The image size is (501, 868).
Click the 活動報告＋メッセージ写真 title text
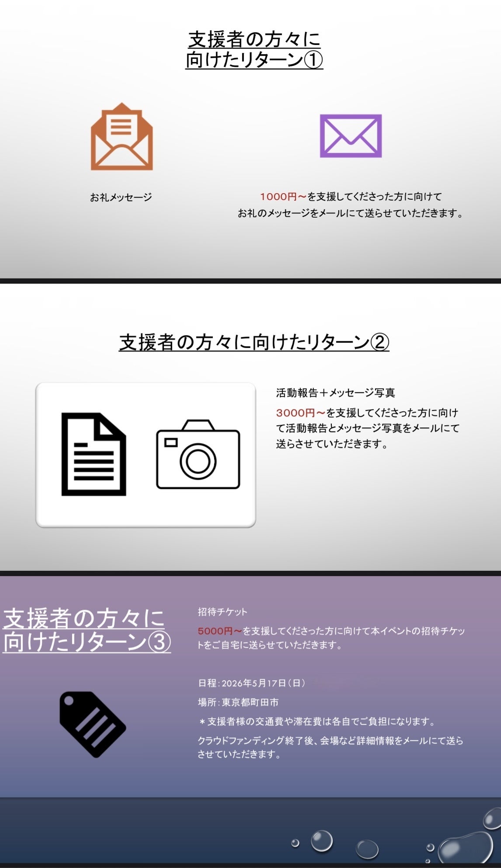click(335, 392)
